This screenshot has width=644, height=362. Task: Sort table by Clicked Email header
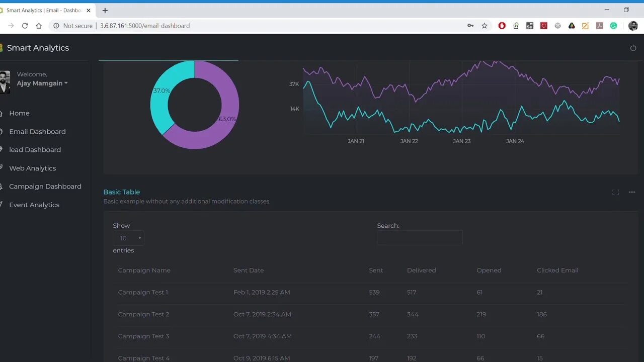point(557,270)
